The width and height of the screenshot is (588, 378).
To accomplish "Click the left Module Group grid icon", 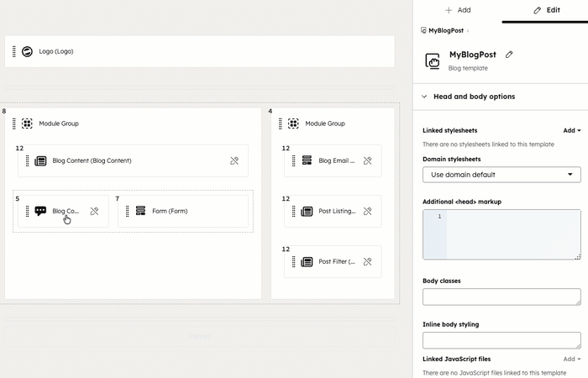I will (27, 123).
